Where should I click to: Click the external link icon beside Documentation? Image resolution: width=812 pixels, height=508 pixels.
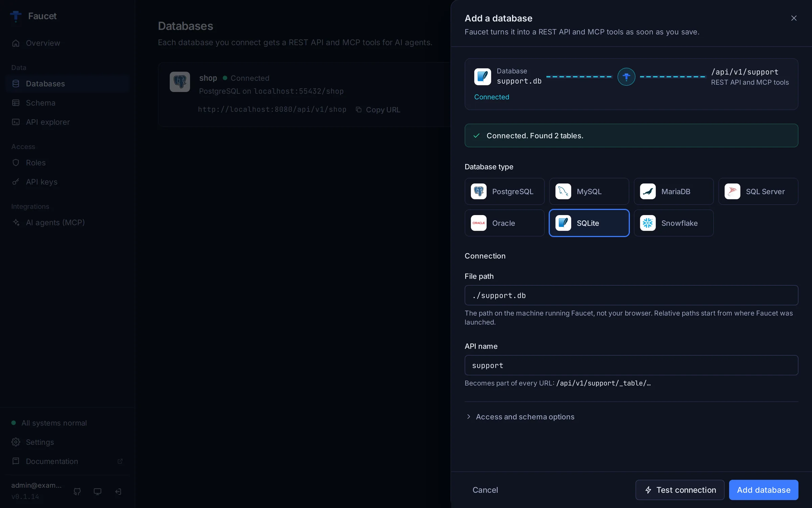point(120,461)
